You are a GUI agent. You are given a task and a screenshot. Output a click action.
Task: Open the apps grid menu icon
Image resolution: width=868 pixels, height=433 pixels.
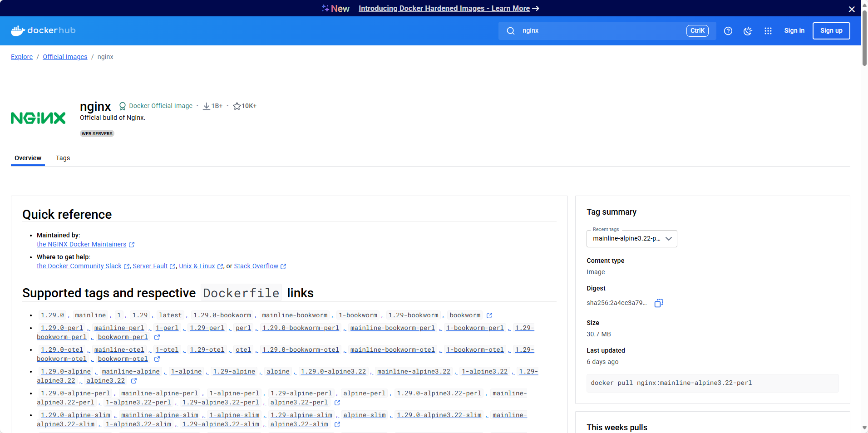click(768, 31)
